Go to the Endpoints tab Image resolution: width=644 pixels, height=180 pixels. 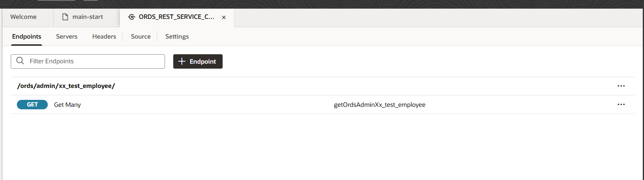27,37
